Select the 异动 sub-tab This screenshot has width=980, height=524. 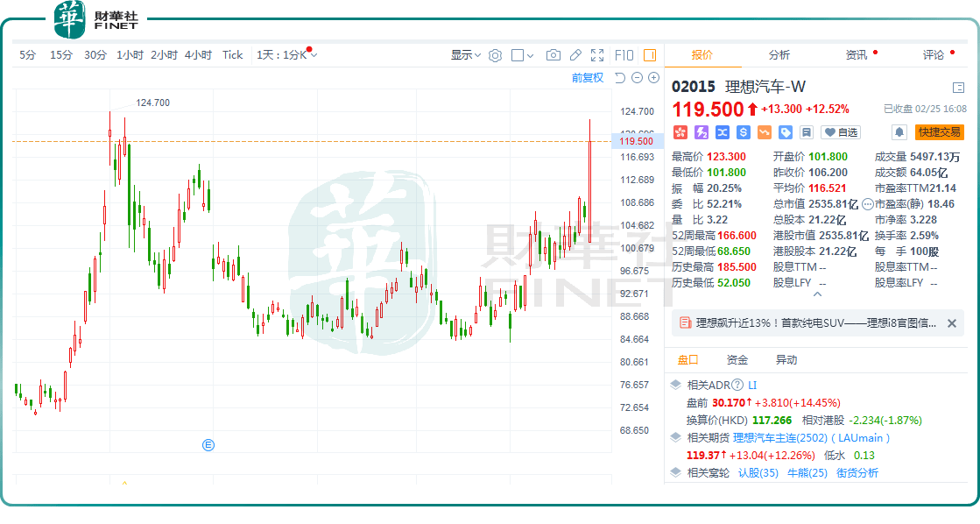click(786, 359)
